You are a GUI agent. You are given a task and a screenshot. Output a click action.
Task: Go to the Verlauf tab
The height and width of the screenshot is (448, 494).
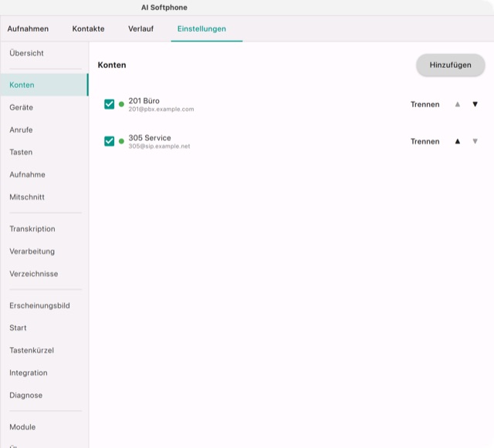(x=140, y=29)
